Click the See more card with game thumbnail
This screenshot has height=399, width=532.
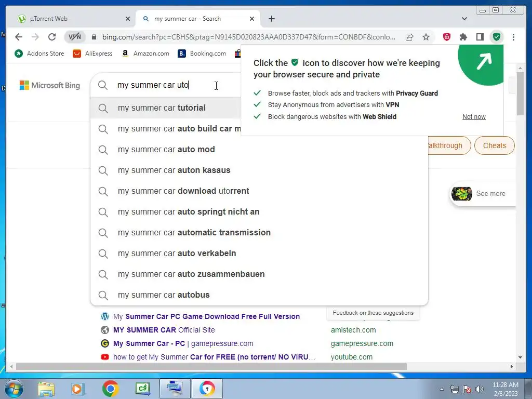483,193
